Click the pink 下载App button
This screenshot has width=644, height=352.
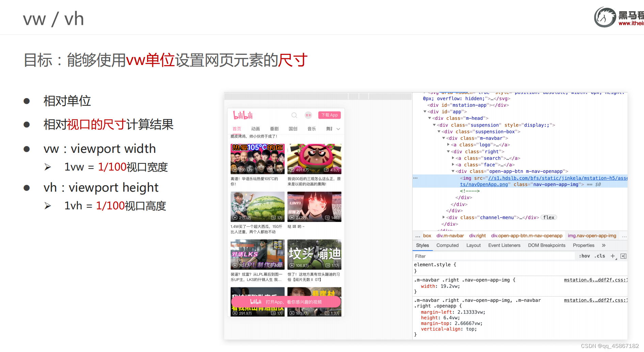pos(329,115)
